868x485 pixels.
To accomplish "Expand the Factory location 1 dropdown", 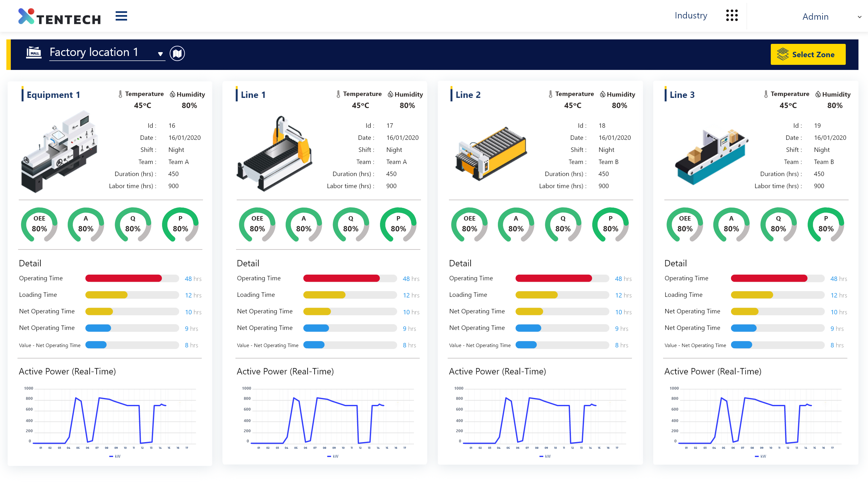I will click(x=160, y=54).
